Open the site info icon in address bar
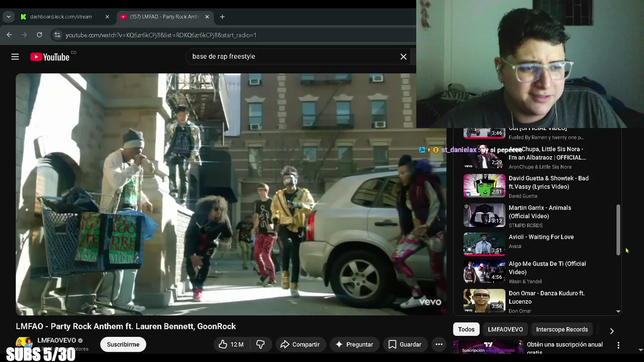The height and width of the screenshot is (362, 644). [57, 35]
